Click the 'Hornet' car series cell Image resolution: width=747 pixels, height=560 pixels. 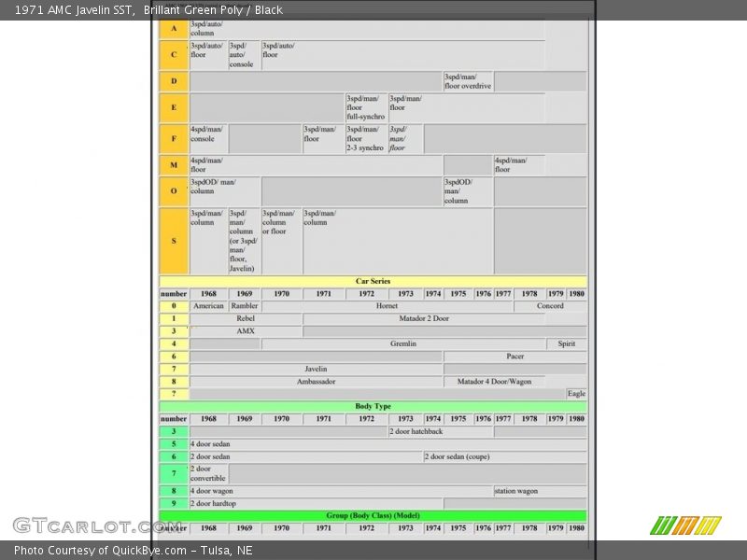(387, 306)
